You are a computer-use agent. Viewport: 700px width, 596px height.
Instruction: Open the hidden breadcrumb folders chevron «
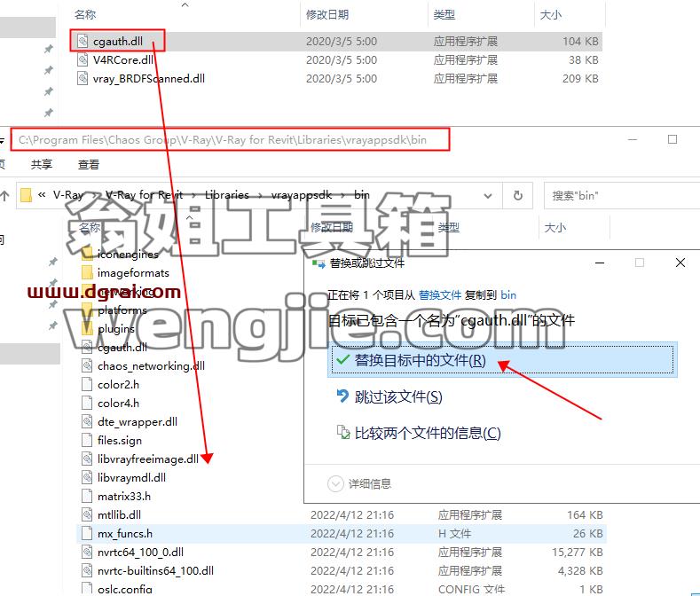tap(42, 195)
